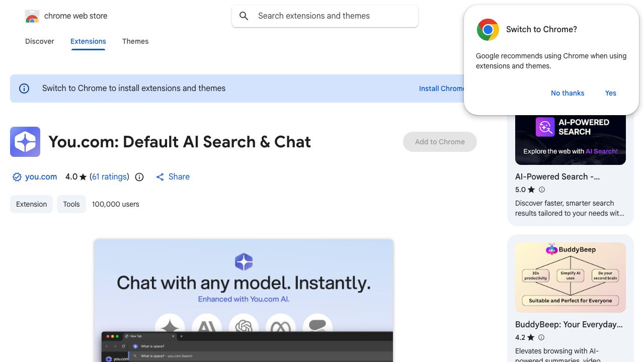This screenshot has width=644, height=362.
Task: Click the Share icon
Action: tap(160, 177)
